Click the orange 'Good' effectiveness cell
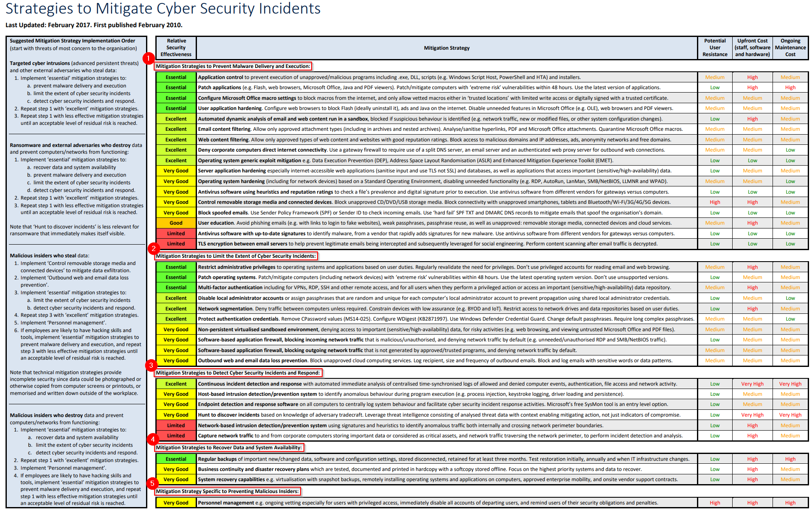 [x=176, y=223]
